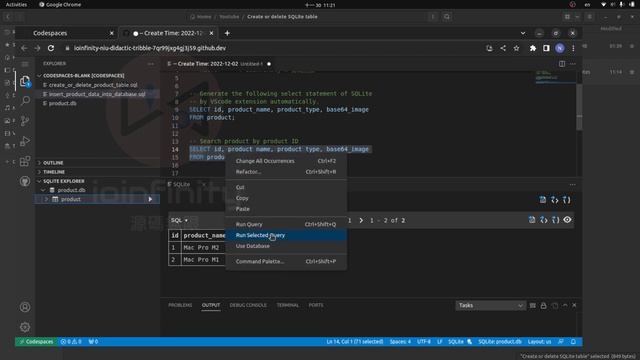The image size is (640, 360).
Task: Switch to the Problems panel tab
Action: point(180,305)
